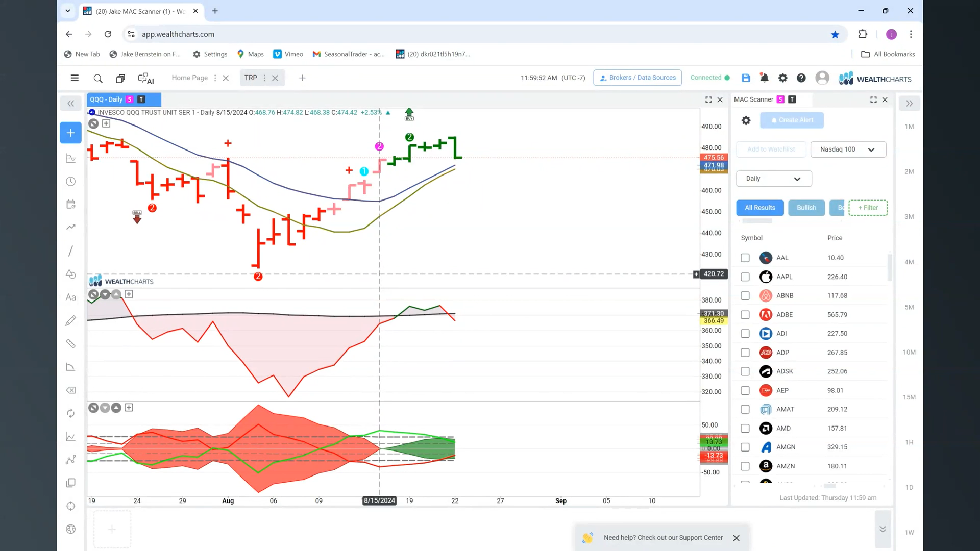980x551 pixels.
Task: Open the Nasdaq 100 list dropdown
Action: [x=848, y=149]
